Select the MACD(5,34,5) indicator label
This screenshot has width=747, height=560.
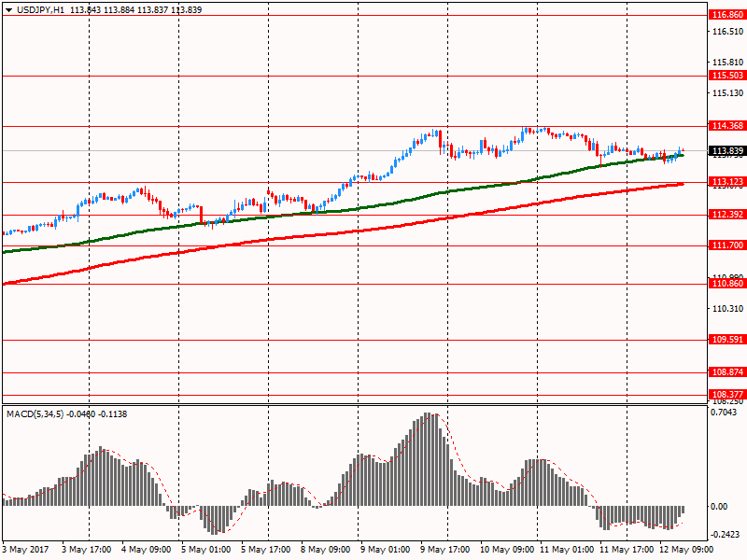coord(36,413)
